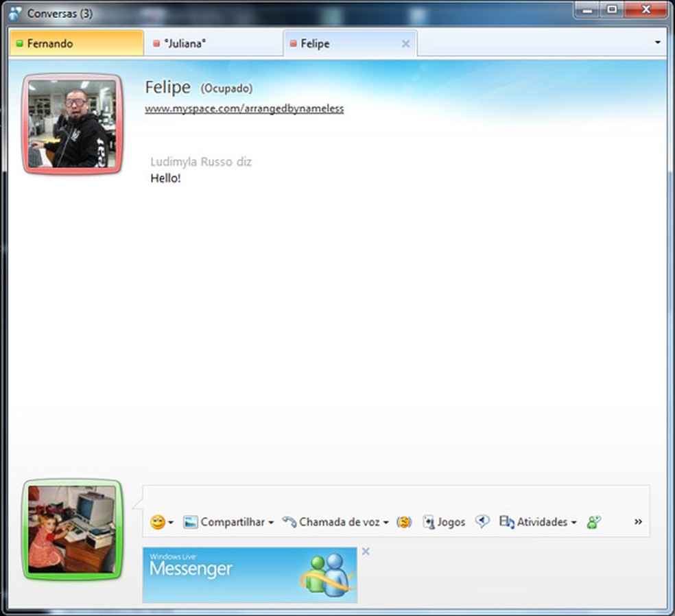Click the Chamada de voz phone icon
The height and width of the screenshot is (616, 675).
click(x=289, y=522)
